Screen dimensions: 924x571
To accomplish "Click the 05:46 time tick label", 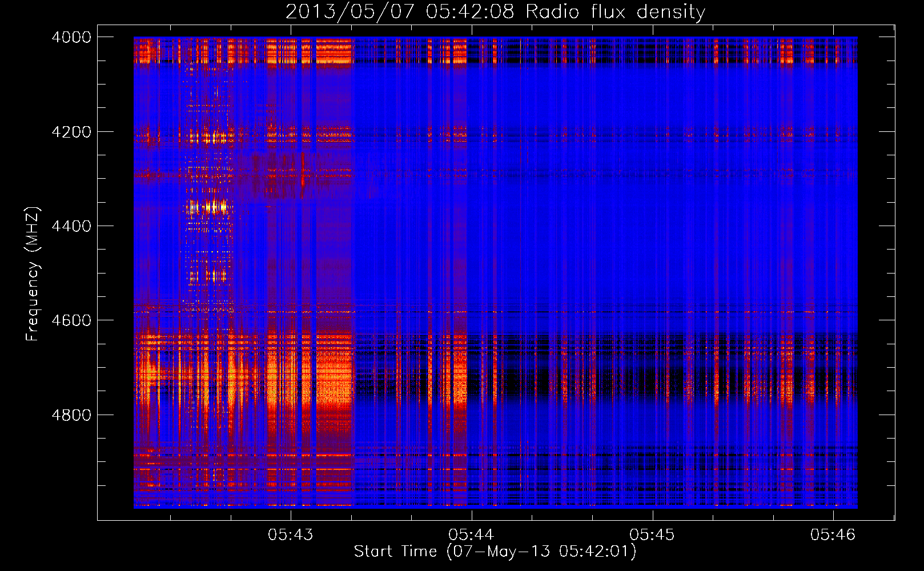I will click(833, 534).
